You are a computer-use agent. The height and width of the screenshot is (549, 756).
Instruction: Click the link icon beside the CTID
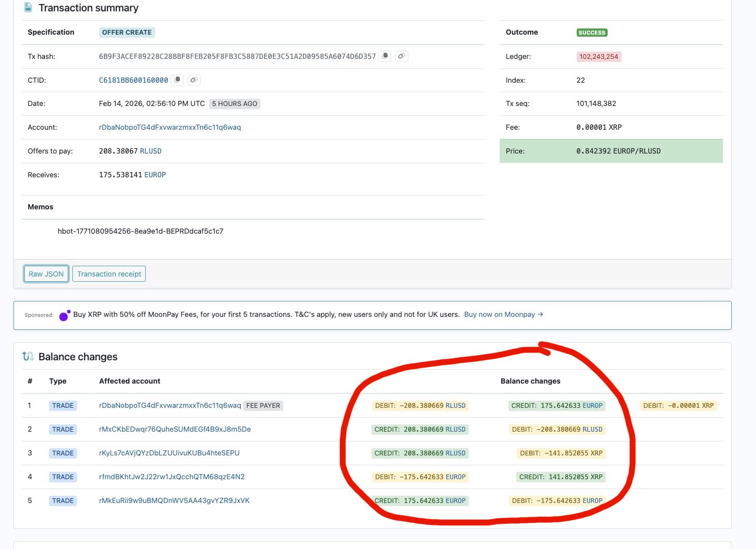[193, 80]
